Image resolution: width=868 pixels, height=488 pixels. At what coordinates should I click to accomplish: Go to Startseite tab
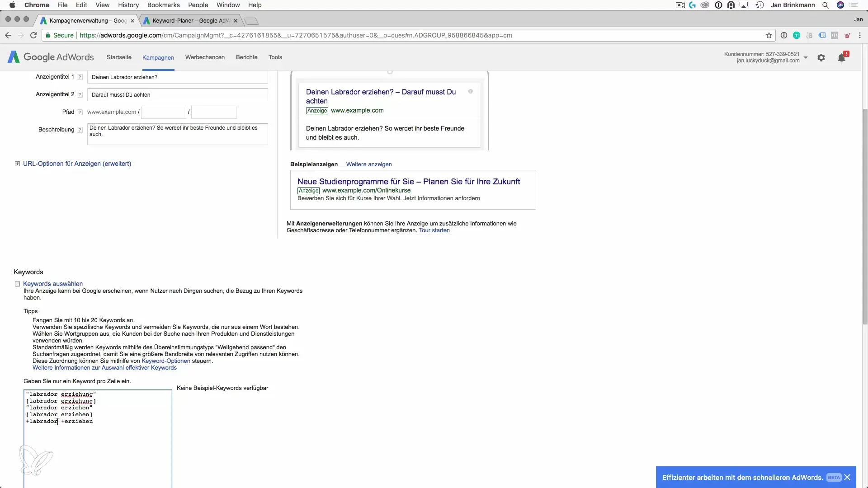point(119,57)
